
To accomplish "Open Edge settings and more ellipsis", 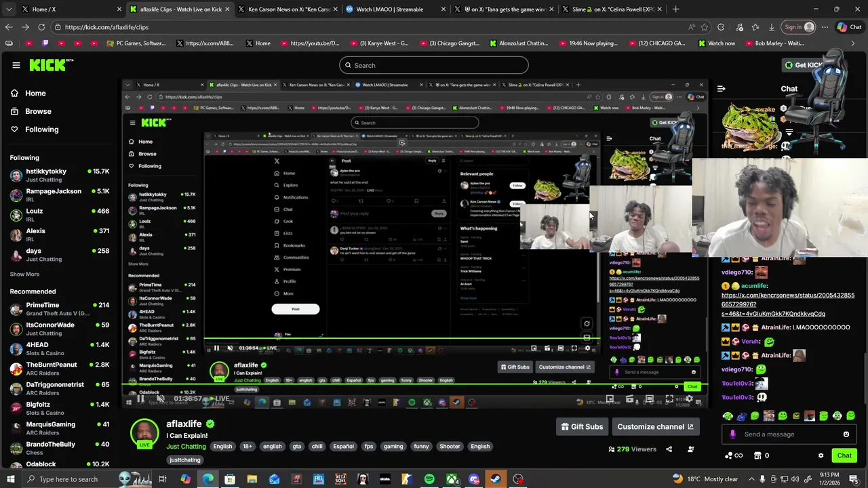I will 825,27.
